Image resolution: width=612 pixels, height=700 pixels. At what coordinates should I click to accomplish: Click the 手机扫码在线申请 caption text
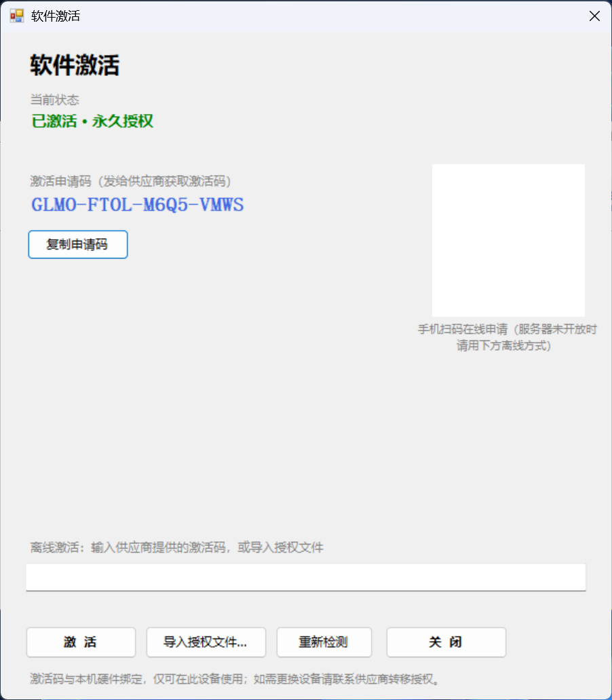tap(508, 337)
